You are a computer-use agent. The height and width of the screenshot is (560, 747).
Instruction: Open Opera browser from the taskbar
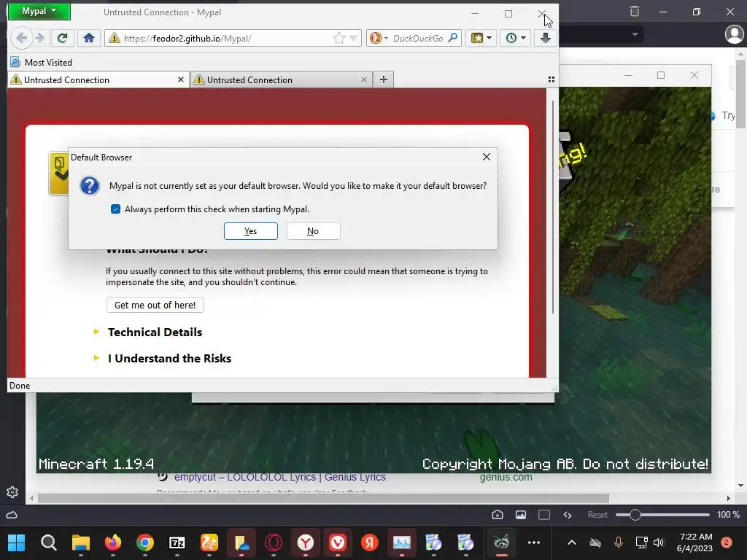tap(274, 542)
